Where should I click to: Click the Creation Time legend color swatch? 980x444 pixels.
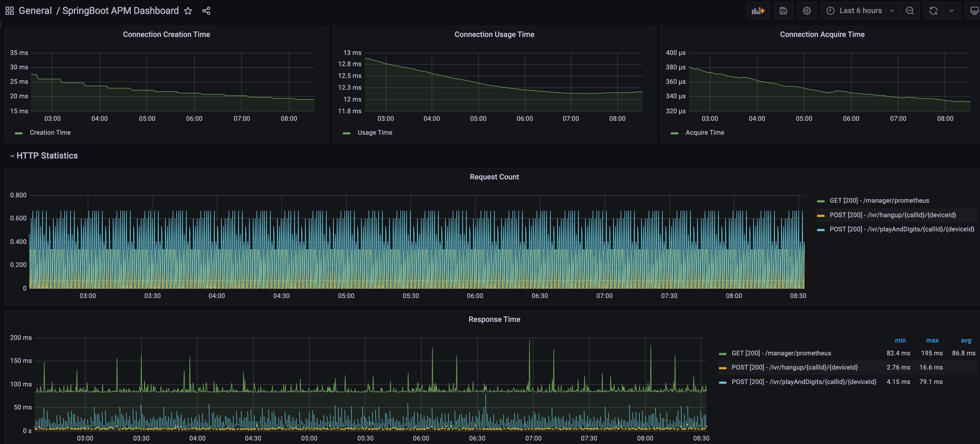pos(19,133)
